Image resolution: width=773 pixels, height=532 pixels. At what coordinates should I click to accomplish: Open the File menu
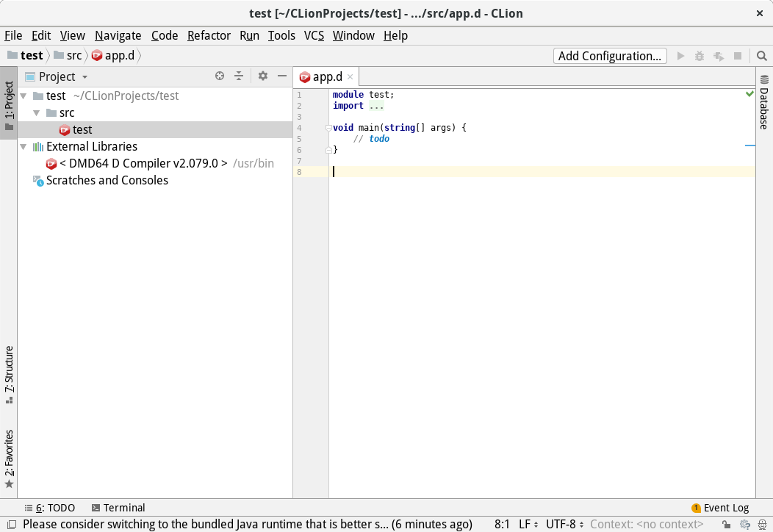[x=13, y=35]
